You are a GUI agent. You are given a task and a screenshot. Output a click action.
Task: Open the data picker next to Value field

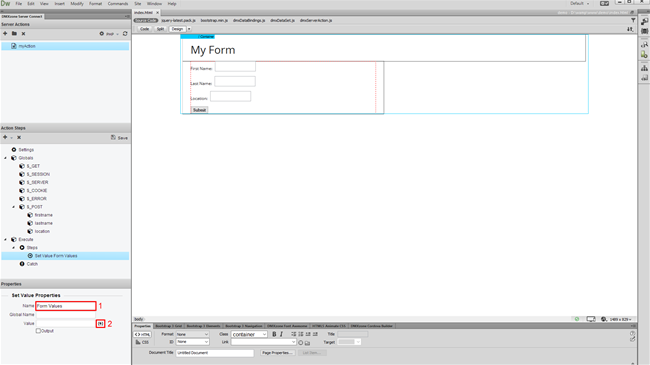tap(100, 324)
